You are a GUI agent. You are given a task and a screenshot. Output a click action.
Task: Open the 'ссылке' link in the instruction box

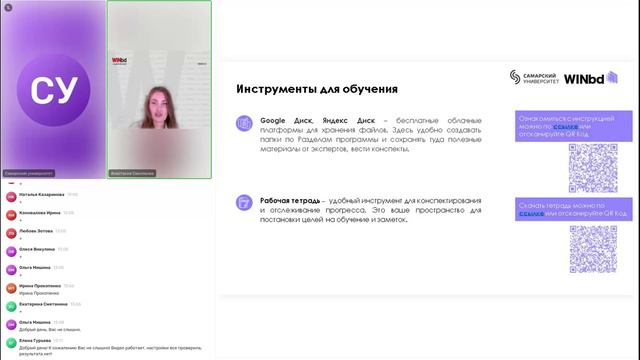(x=565, y=127)
